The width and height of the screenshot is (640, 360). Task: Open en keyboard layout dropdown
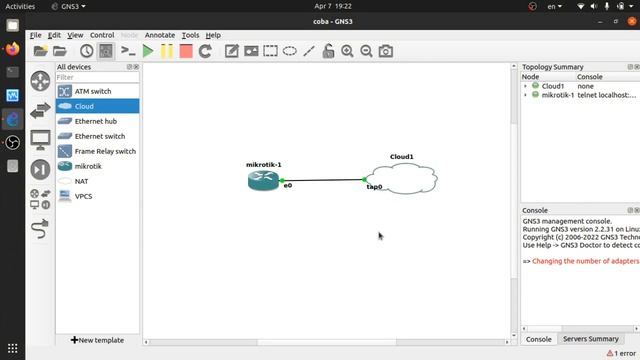tap(554, 6)
